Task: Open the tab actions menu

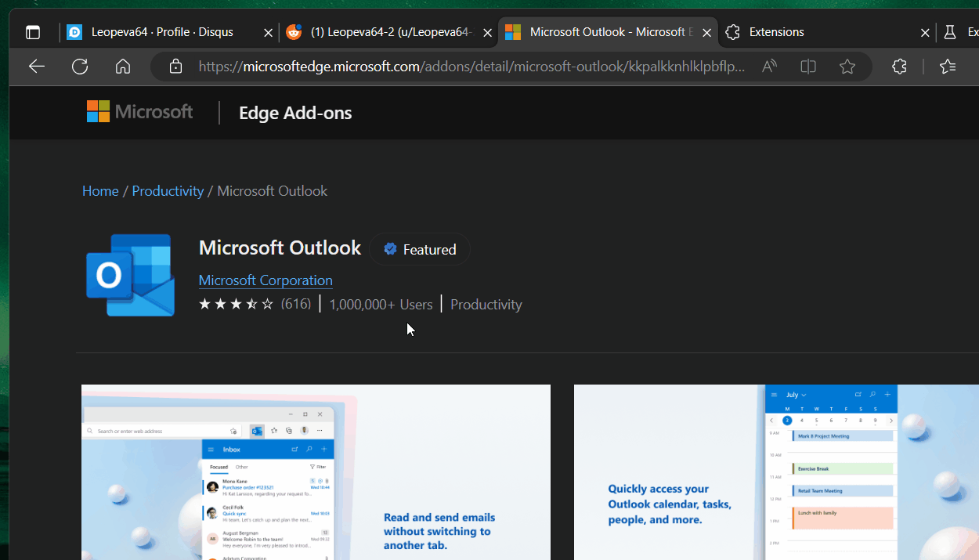Action: click(x=32, y=31)
